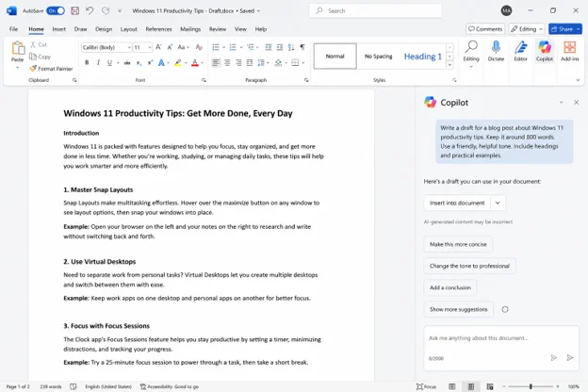Center align the text
588x392 pixels.
pyautogui.click(x=227, y=62)
